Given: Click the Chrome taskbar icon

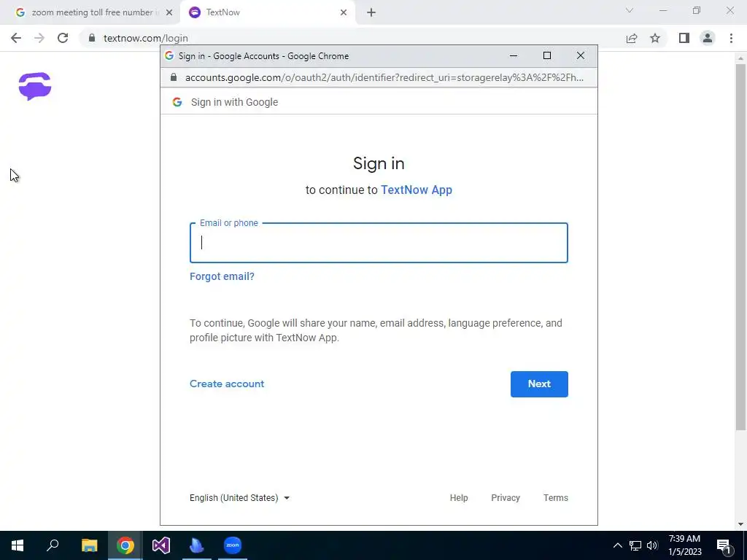Looking at the screenshot, I should 125,545.
